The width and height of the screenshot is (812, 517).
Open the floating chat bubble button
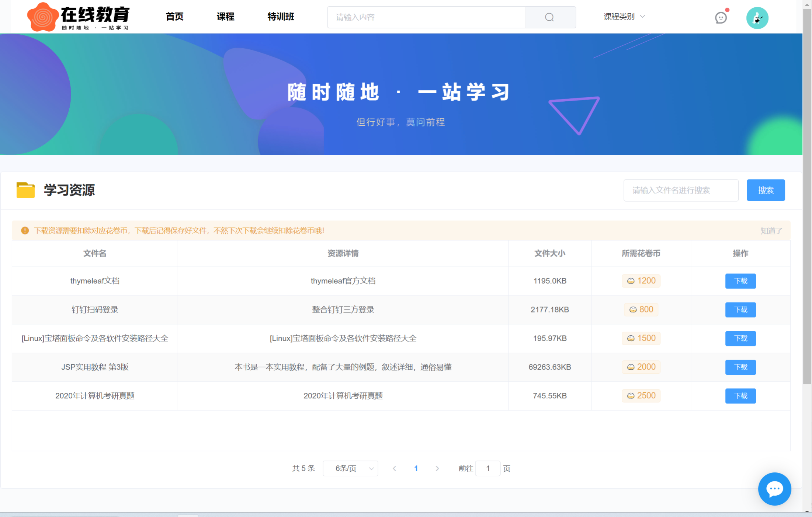pos(774,489)
